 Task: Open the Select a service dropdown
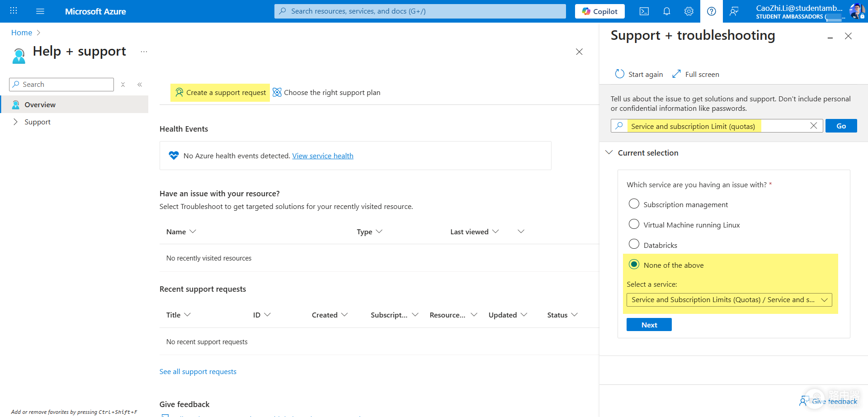click(729, 300)
